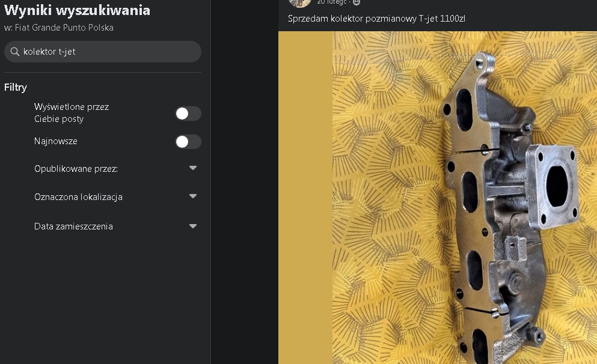Expand the 'Data zamieszczenia' dropdown arrow
Image resolution: width=597 pixels, height=364 pixels.
(x=193, y=226)
